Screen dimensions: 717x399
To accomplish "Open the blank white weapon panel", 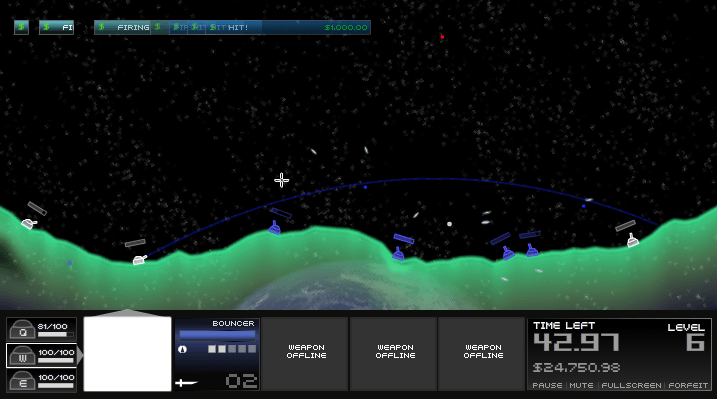I will [128, 354].
